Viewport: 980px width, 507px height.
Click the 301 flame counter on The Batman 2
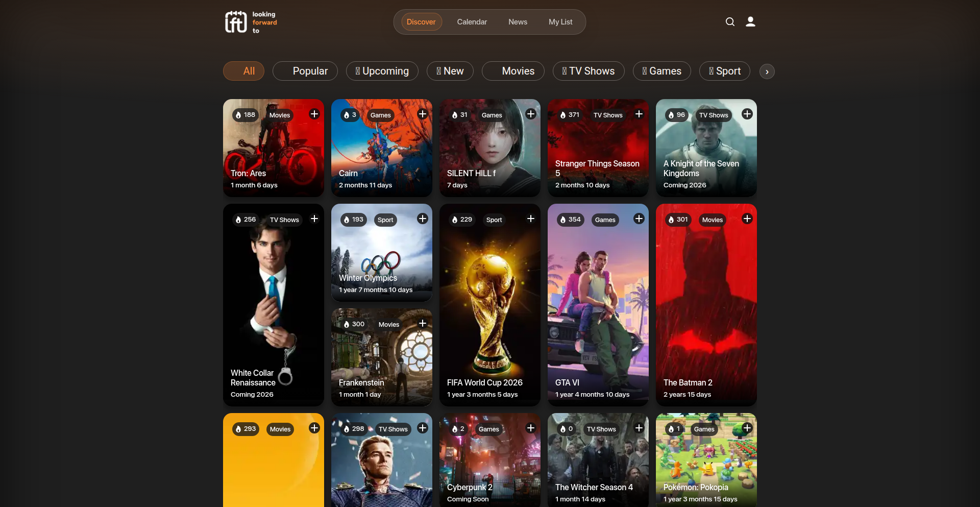(679, 220)
